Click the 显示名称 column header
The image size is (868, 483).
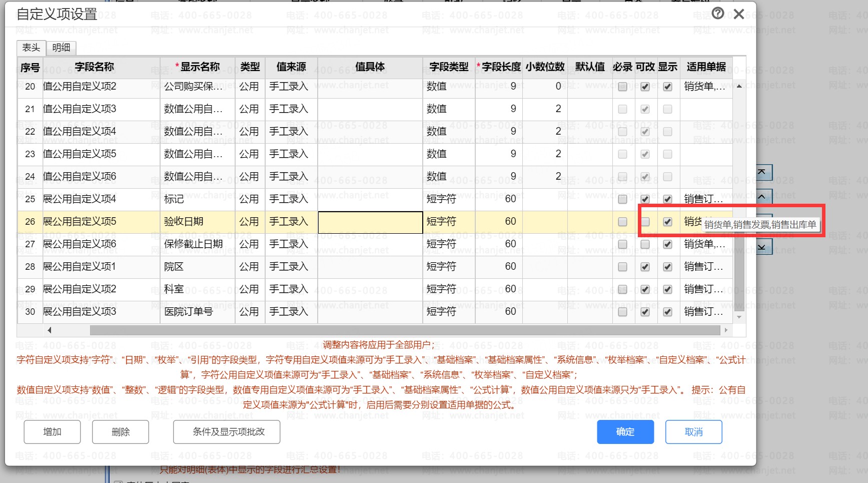point(198,67)
